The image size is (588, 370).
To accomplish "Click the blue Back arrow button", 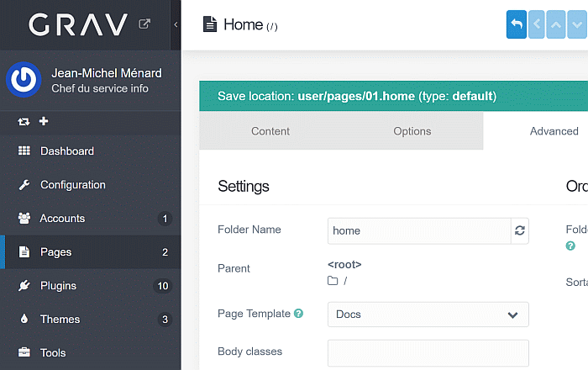I will [517, 25].
